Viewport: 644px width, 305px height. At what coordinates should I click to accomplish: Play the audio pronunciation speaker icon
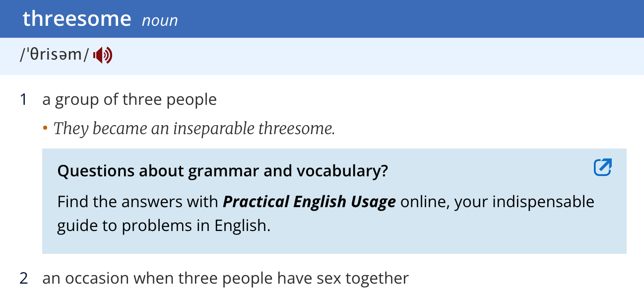(x=103, y=56)
